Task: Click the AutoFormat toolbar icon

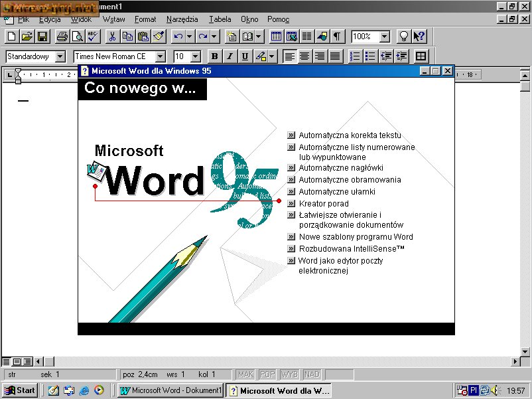Action: [232, 37]
